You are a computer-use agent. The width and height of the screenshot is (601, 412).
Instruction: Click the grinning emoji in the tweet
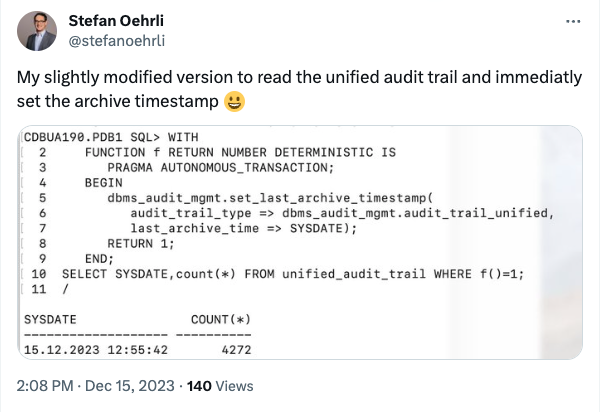point(234,102)
